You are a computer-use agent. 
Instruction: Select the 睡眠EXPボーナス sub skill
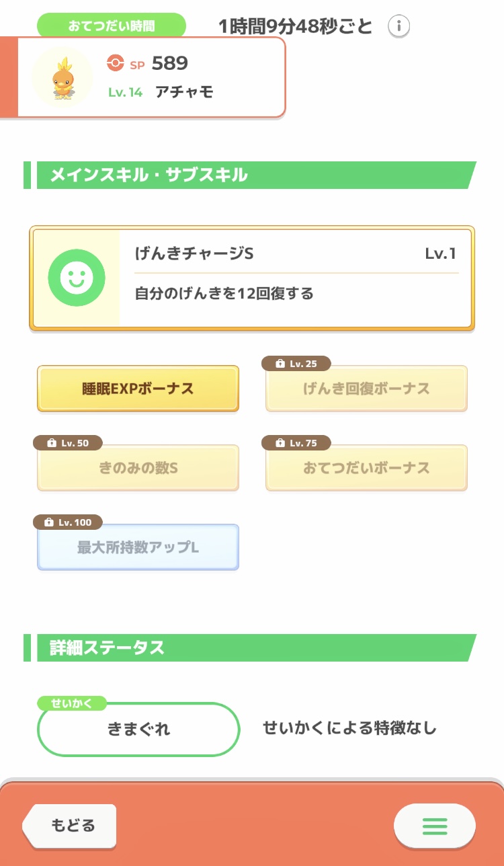click(x=138, y=389)
